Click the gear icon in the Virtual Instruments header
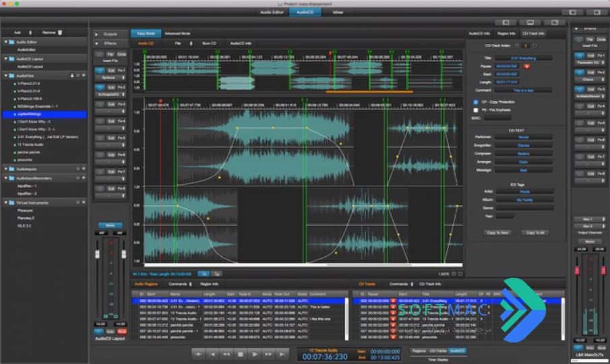Viewport: 610px width, 364px height. coord(84,203)
